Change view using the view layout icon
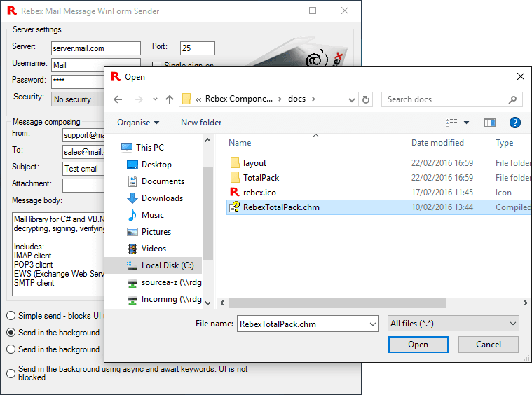This screenshot has height=395, width=532. [451, 123]
